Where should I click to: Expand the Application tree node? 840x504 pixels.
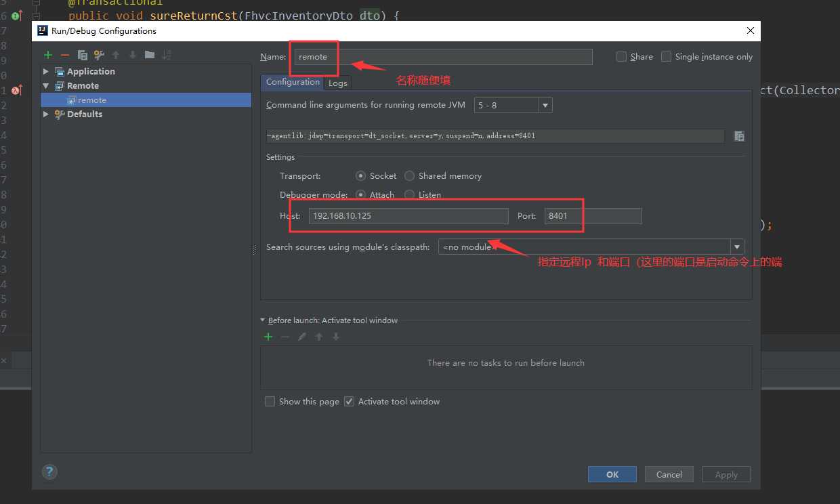pos(46,71)
